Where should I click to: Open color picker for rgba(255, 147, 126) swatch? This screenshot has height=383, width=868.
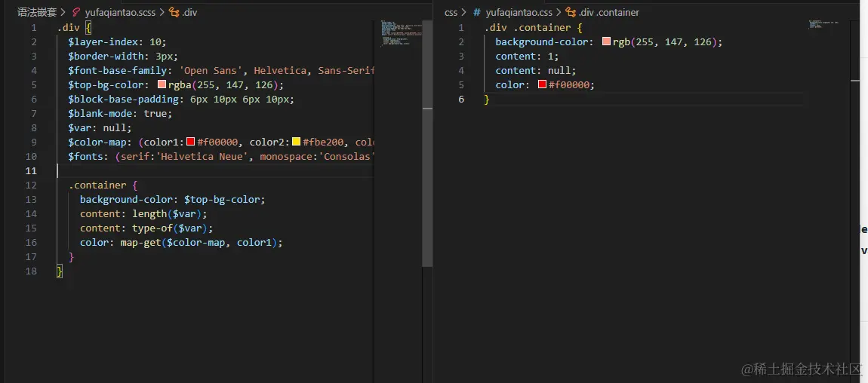coord(162,84)
